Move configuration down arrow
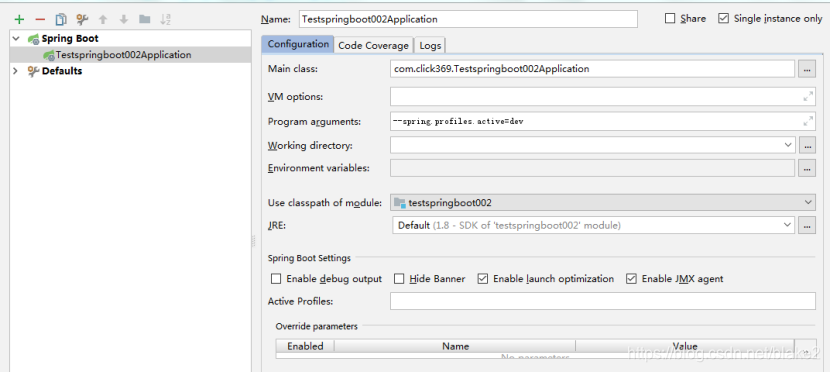This screenshot has height=372, width=830. [123, 20]
